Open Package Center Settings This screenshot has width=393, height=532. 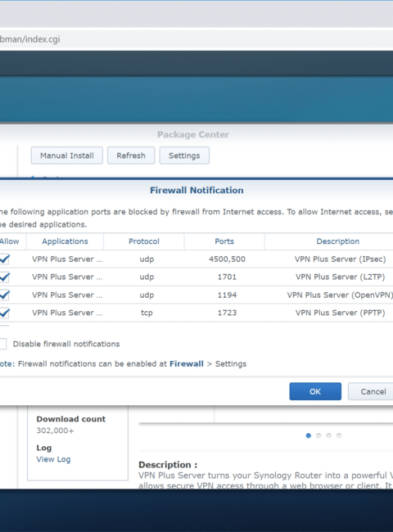(x=184, y=156)
